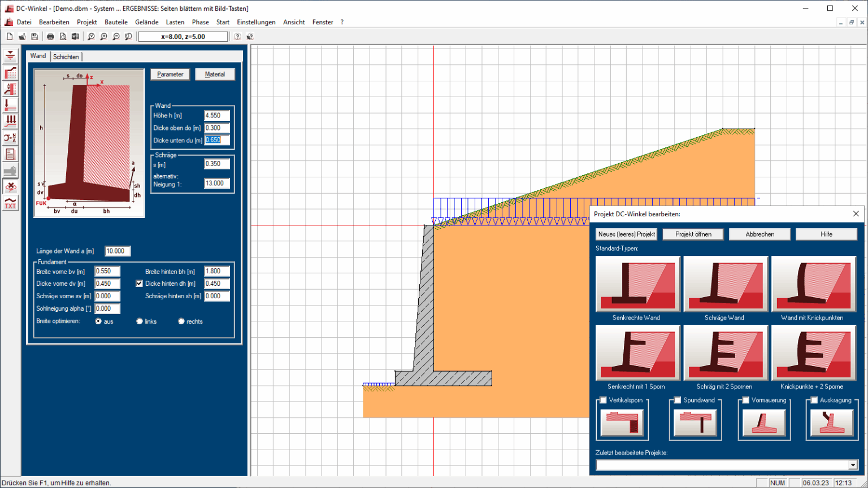Select the 'links' option for Breite optimieren
Viewport: 868px width, 488px height.
coord(138,321)
